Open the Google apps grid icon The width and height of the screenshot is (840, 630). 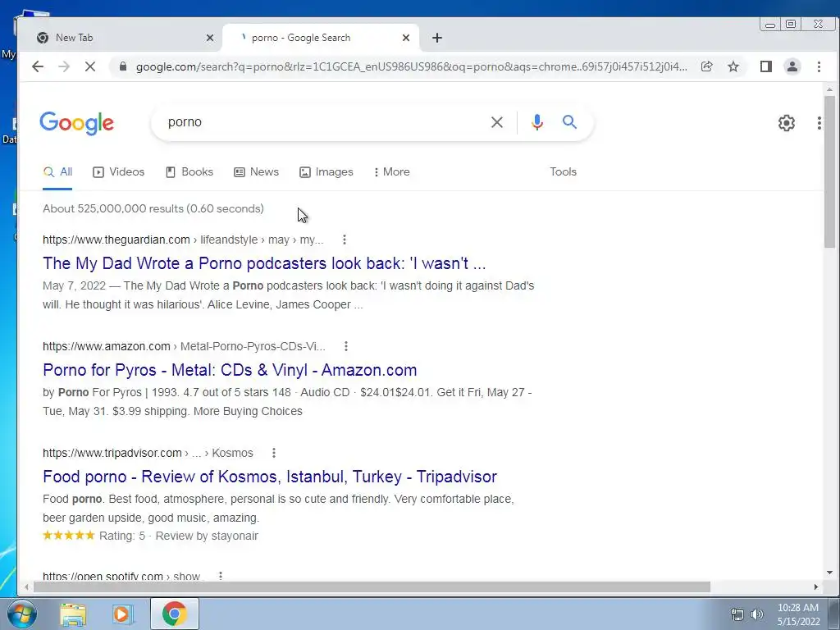tap(819, 123)
